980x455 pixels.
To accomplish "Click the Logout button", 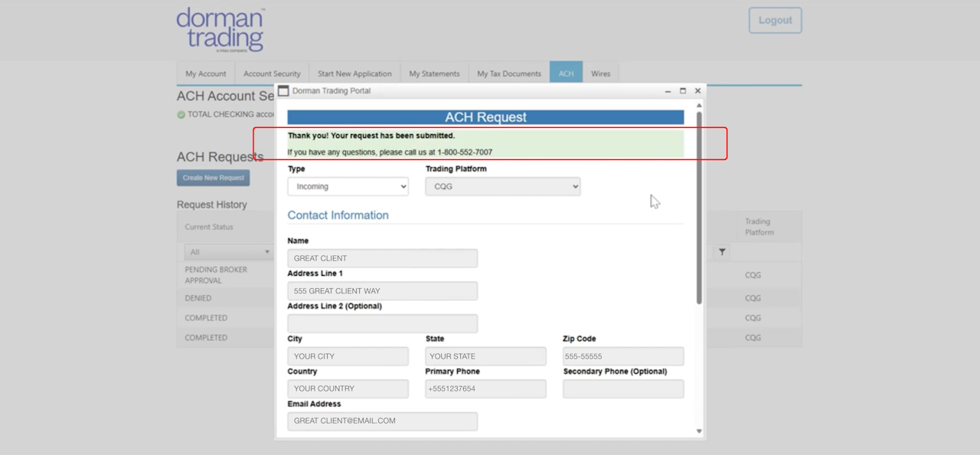I will 776,21.
